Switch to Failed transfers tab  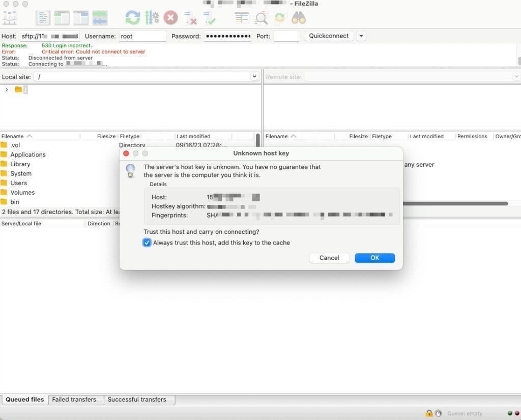pyautogui.click(x=74, y=400)
